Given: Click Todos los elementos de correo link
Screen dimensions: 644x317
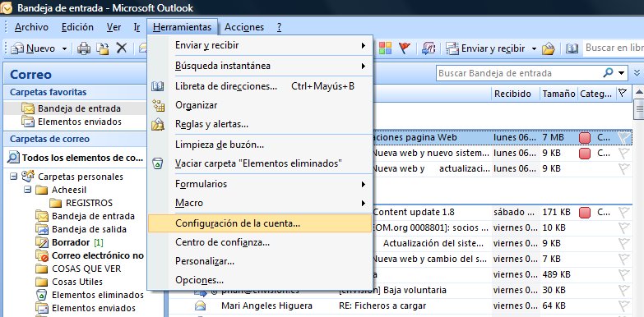Looking at the screenshot, I should (x=76, y=158).
